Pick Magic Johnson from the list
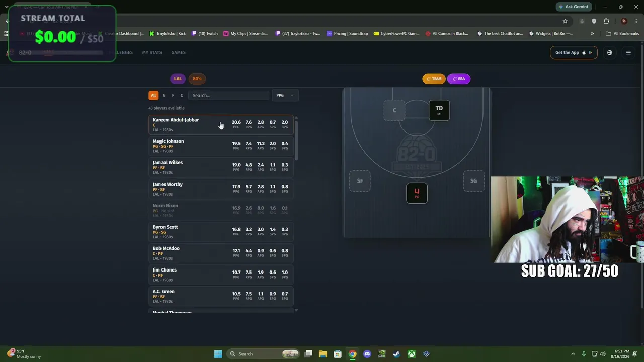 click(221, 146)
